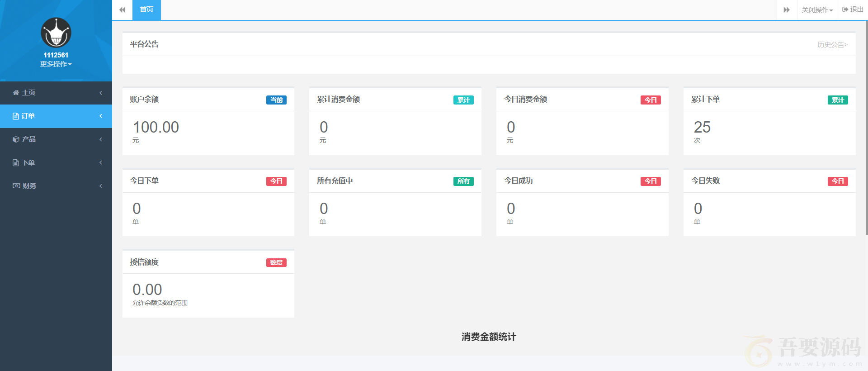Open the 历史公告 history link
This screenshot has height=371, width=868.
(832, 44)
